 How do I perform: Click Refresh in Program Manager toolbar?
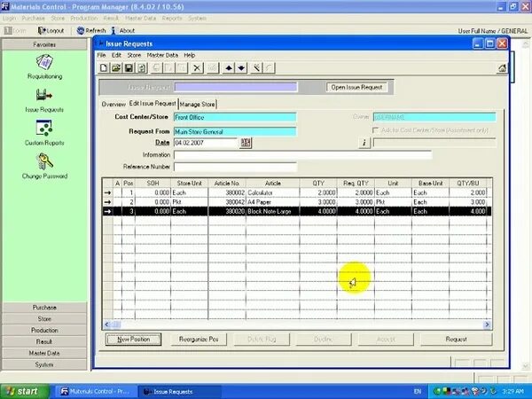click(91, 30)
